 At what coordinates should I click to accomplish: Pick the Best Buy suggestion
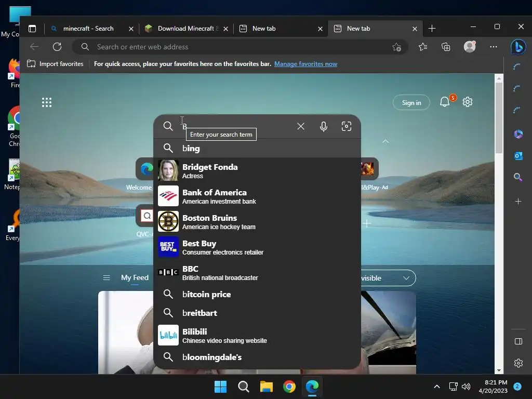click(257, 247)
